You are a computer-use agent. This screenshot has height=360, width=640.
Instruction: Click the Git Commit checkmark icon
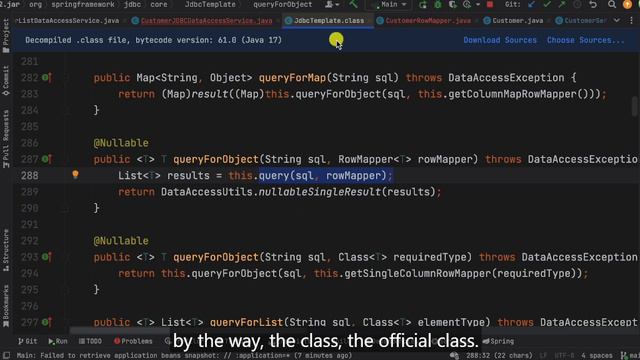pyautogui.click(x=547, y=4)
